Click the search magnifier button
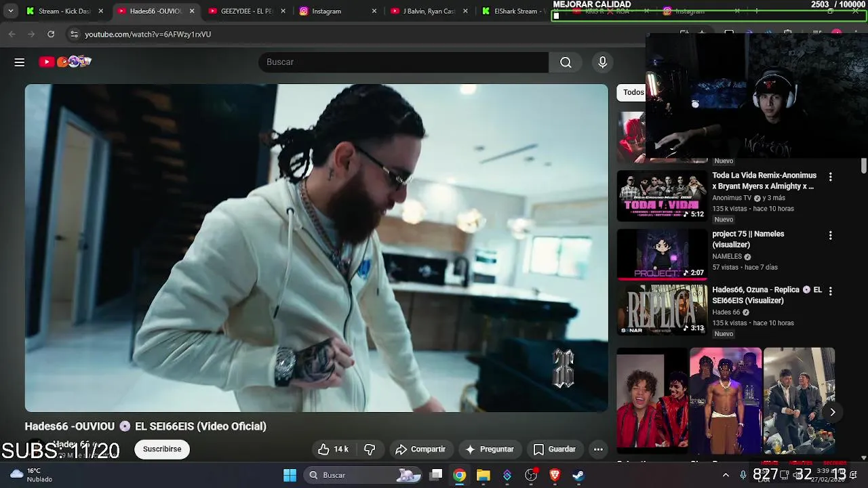Screen dimensions: 868x488 tap(566, 62)
